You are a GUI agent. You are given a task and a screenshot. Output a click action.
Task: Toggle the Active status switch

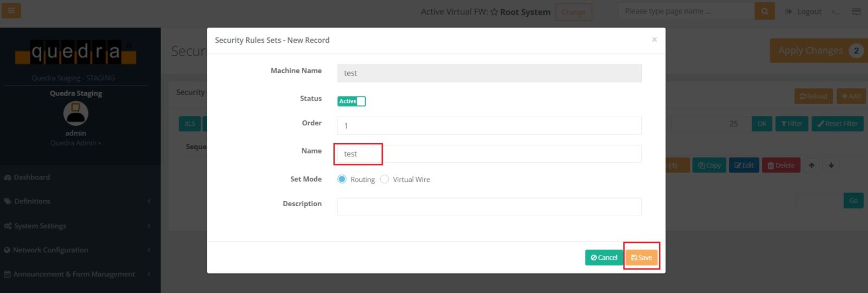[x=352, y=101]
